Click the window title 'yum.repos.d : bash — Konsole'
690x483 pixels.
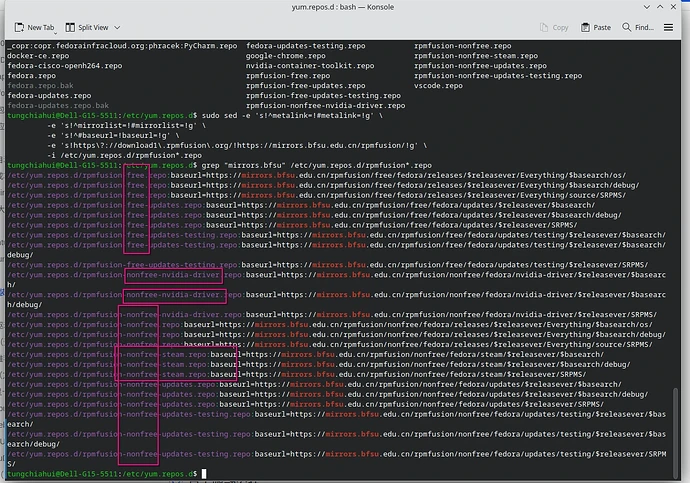(344, 7)
